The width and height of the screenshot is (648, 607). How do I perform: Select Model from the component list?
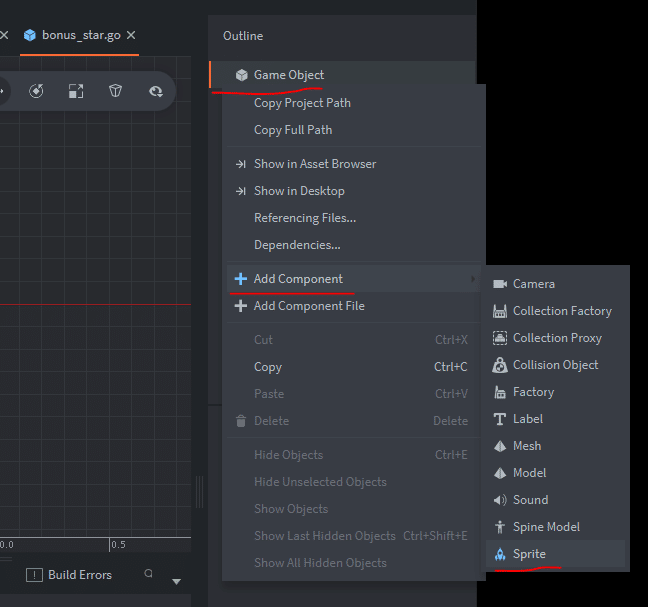[x=555, y=473]
